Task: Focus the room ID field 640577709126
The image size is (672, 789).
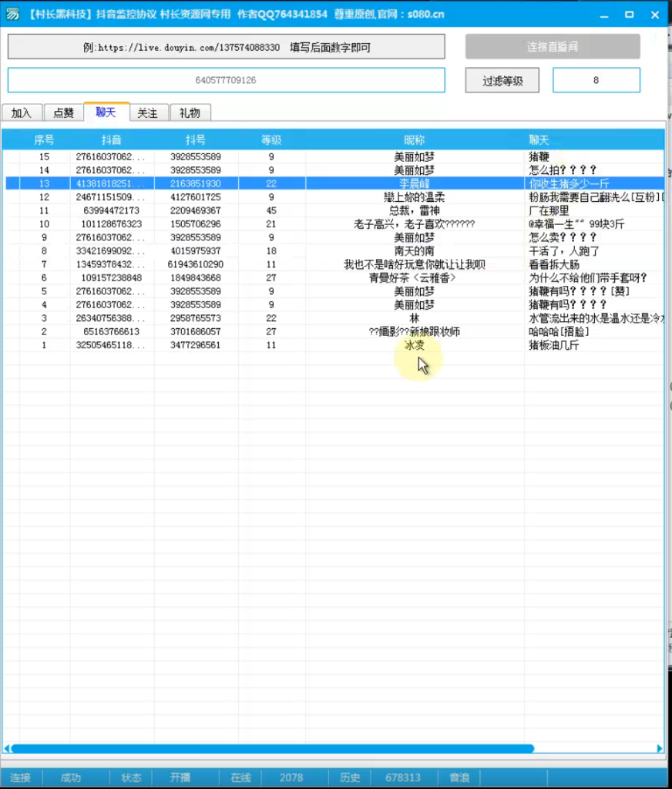Action: [226, 80]
